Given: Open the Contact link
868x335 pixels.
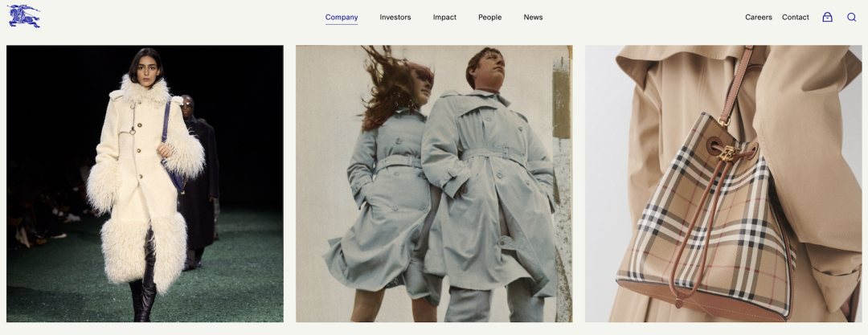Looking at the screenshot, I should click(x=795, y=18).
